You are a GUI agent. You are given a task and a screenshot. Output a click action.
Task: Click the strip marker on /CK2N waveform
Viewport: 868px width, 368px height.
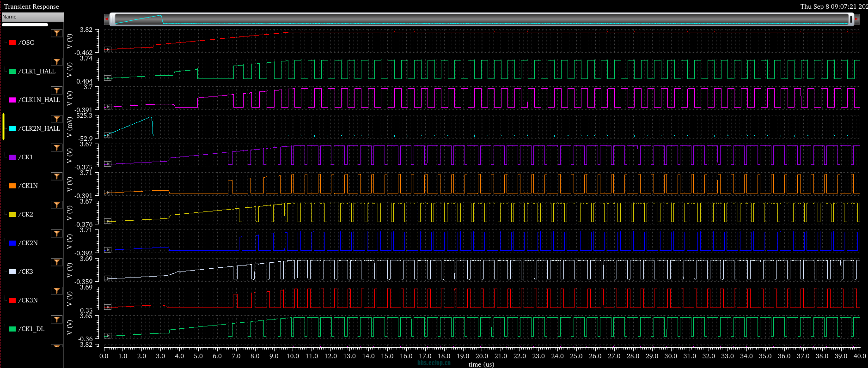108,250
